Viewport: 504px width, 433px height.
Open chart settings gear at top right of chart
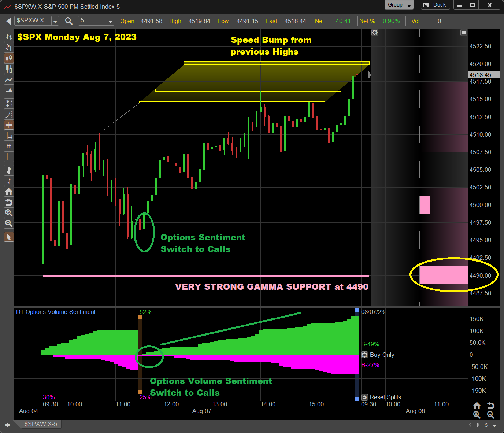tap(375, 33)
